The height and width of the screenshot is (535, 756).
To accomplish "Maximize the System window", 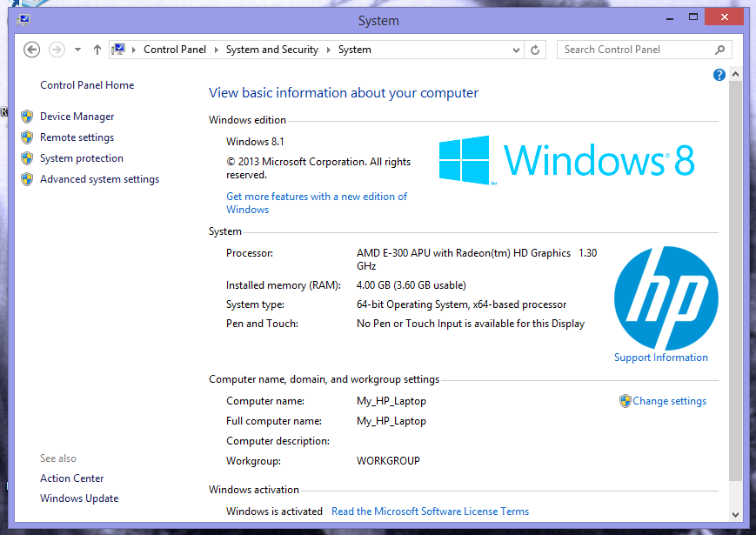I will coord(692,17).
